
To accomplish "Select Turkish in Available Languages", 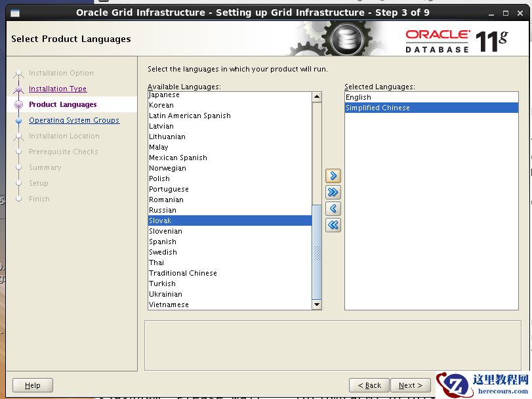I will pos(230,283).
